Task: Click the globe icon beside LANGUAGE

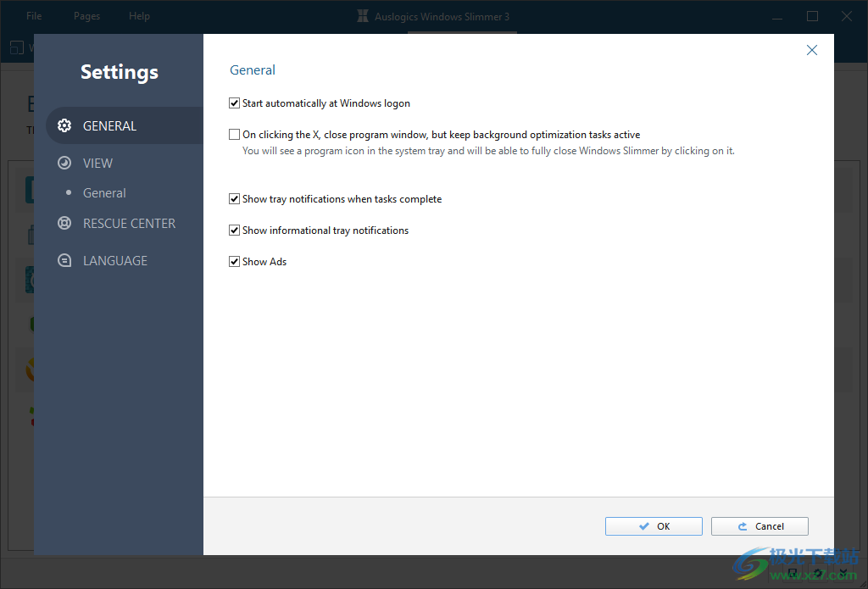Action: click(64, 260)
